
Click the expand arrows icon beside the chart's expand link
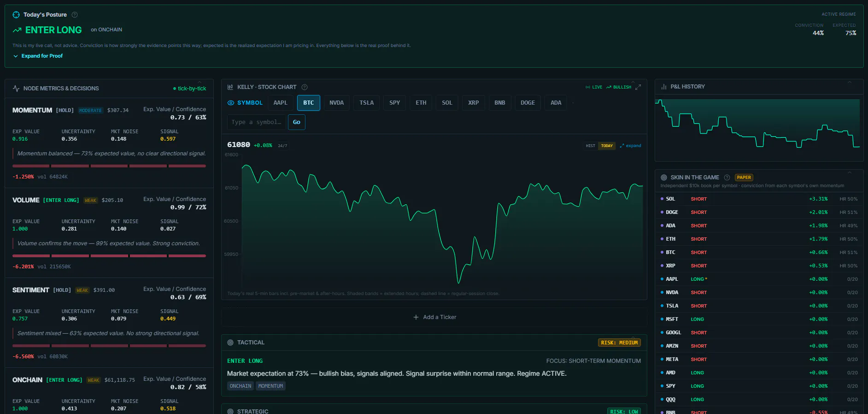[622, 146]
